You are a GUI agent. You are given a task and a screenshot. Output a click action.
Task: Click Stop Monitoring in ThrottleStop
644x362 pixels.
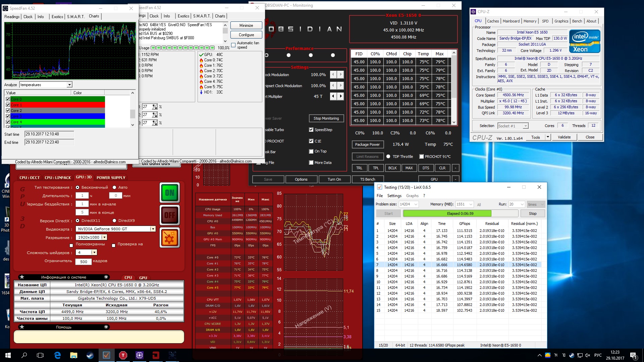coord(326,118)
